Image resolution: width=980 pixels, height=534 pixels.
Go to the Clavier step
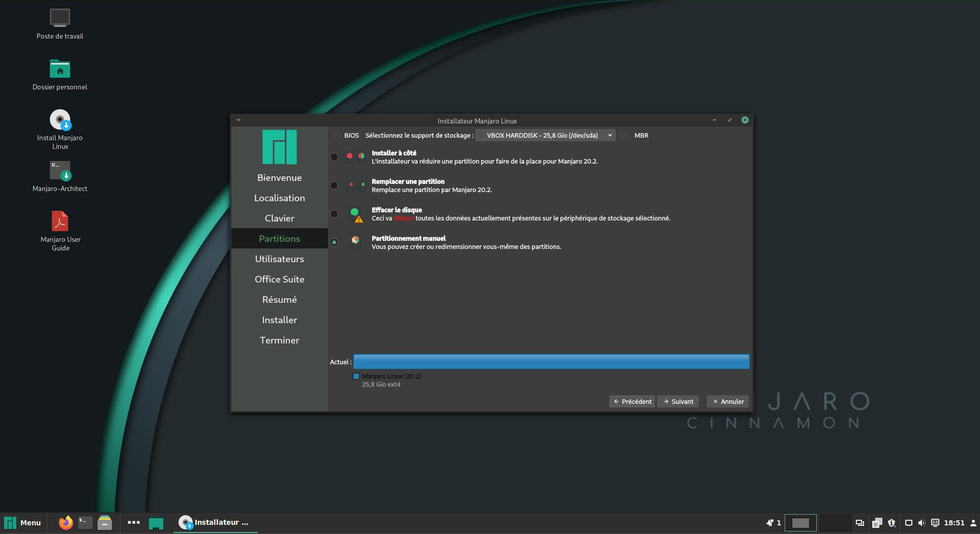tap(280, 218)
